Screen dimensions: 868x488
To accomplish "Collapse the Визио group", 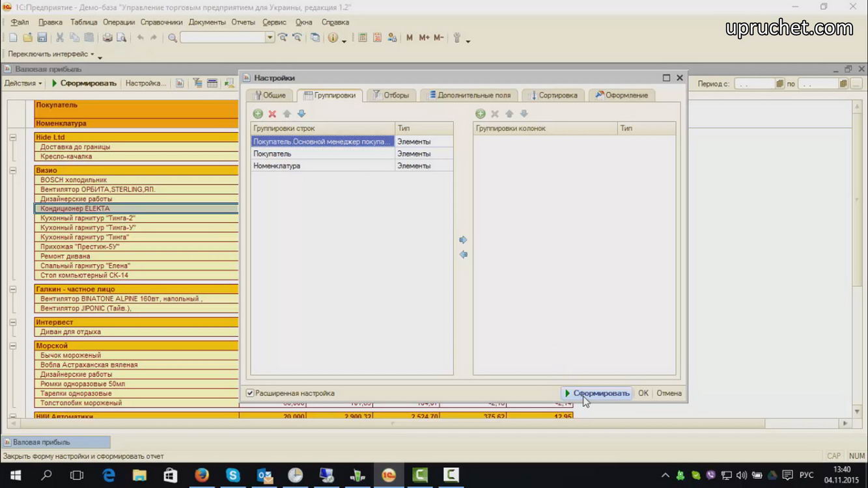I will click(12, 170).
